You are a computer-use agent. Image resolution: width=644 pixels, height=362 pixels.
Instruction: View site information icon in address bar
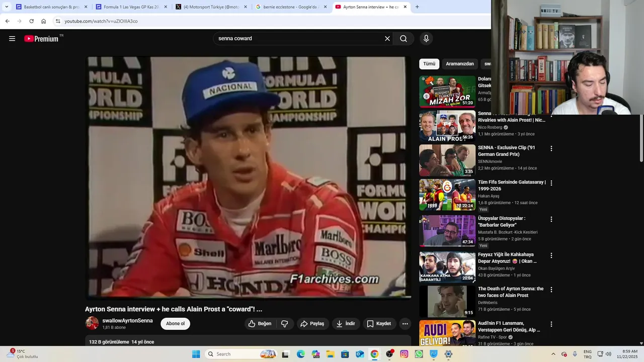[x=58, y=21]
